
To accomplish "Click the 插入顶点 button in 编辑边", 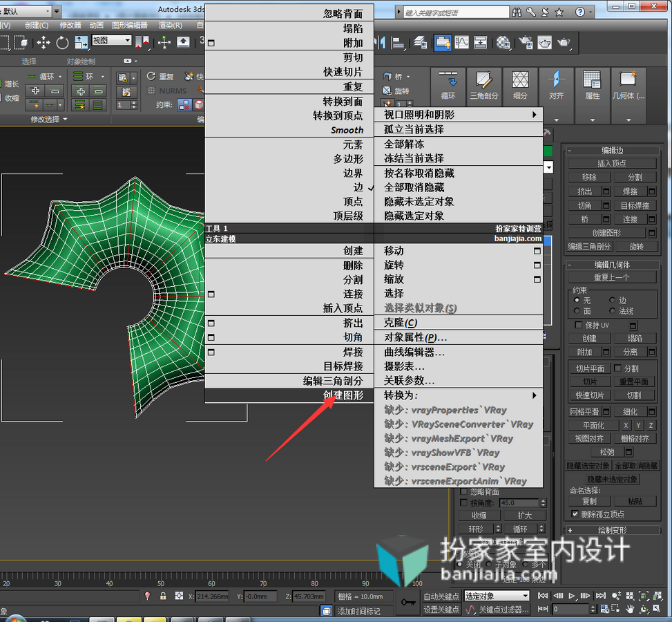I will tap(612, 163).
